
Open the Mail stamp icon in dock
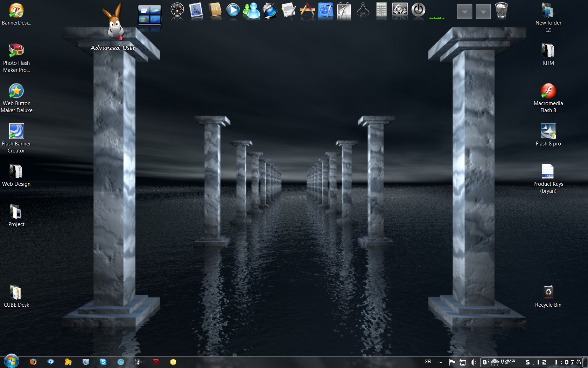[196, 11]
